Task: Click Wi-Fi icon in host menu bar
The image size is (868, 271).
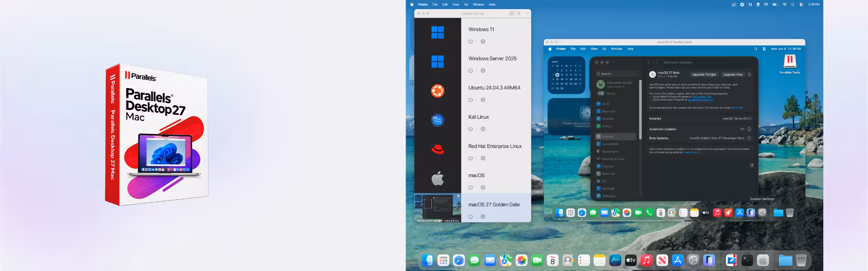Action: click(x=785, y=5)
